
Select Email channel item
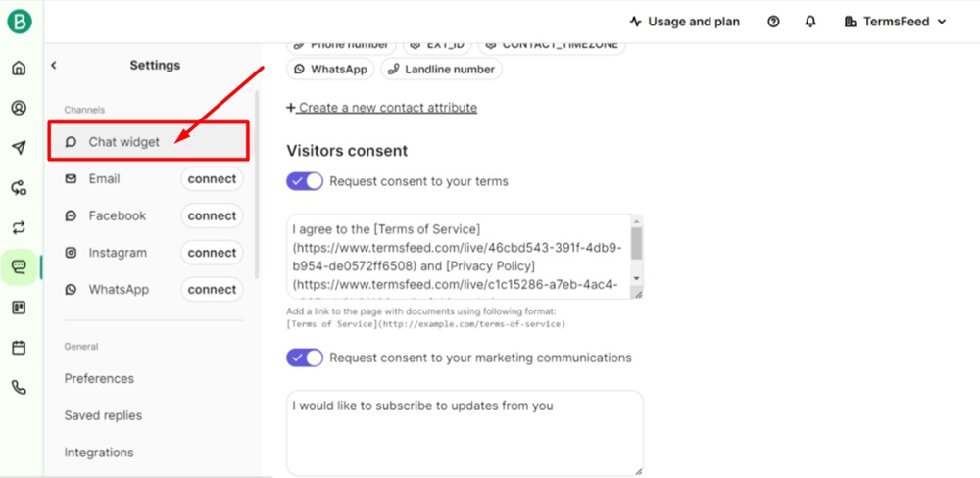pos(105,178)
